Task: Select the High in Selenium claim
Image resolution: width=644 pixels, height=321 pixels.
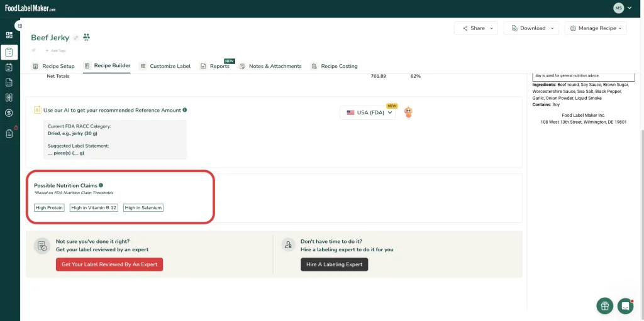Action: pos(143,208)
